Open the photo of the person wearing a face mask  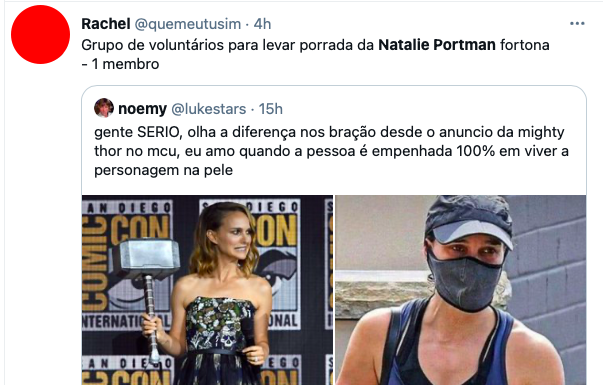(x=461, y=290)
